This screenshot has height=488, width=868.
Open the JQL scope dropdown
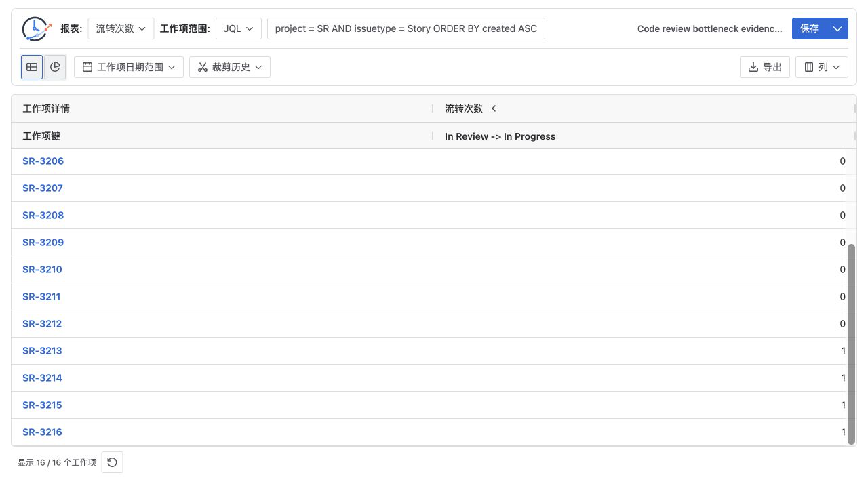(239, 28)
